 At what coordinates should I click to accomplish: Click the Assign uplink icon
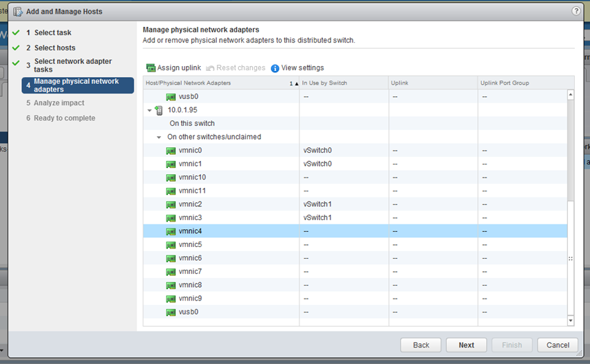click(x=151, y=68)
